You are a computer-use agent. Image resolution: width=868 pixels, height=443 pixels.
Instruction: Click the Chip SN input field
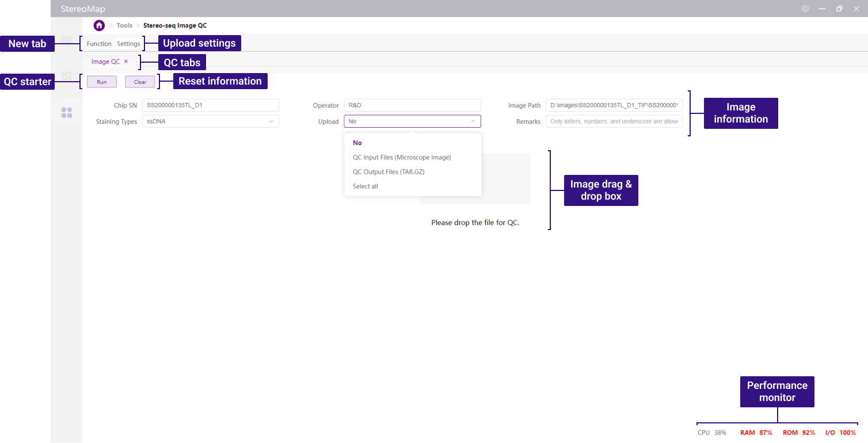pyautogui.click(x=211, y=105)
